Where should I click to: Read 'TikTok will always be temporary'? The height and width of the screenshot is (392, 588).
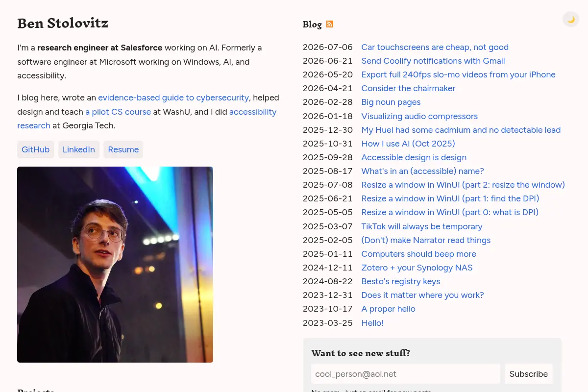(422, 226)
